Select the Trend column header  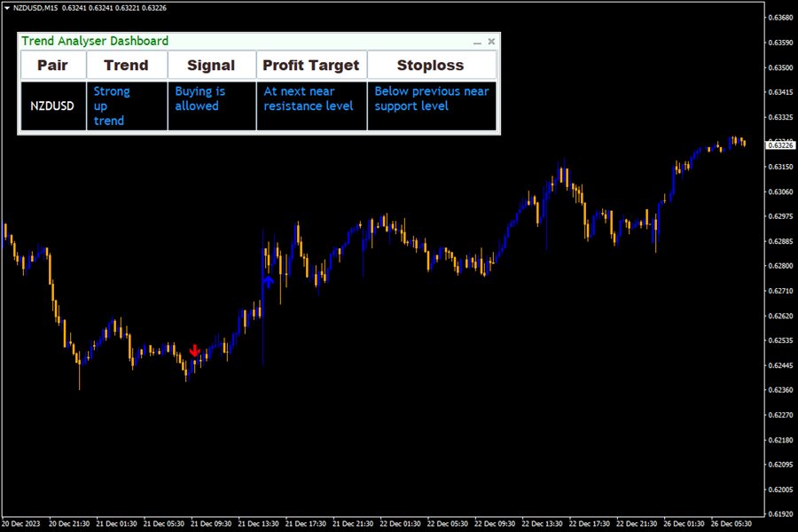coord(127,65)
